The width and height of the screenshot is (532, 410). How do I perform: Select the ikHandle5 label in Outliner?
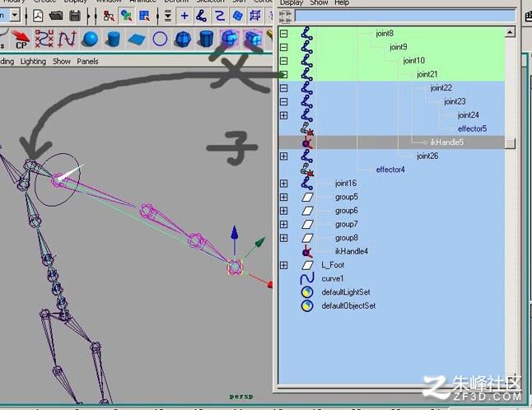click(x=447, y=142)
